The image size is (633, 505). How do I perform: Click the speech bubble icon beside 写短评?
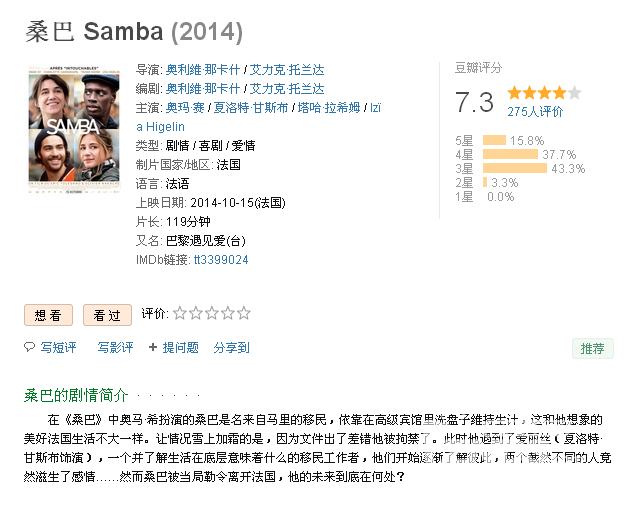(29, 347)
